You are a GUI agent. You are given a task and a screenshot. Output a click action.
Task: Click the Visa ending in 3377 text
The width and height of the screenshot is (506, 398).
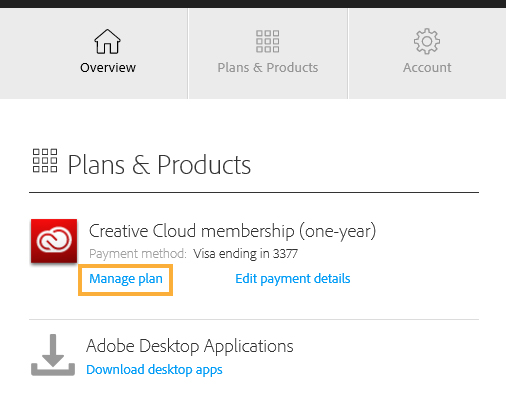tap(246, 254)
